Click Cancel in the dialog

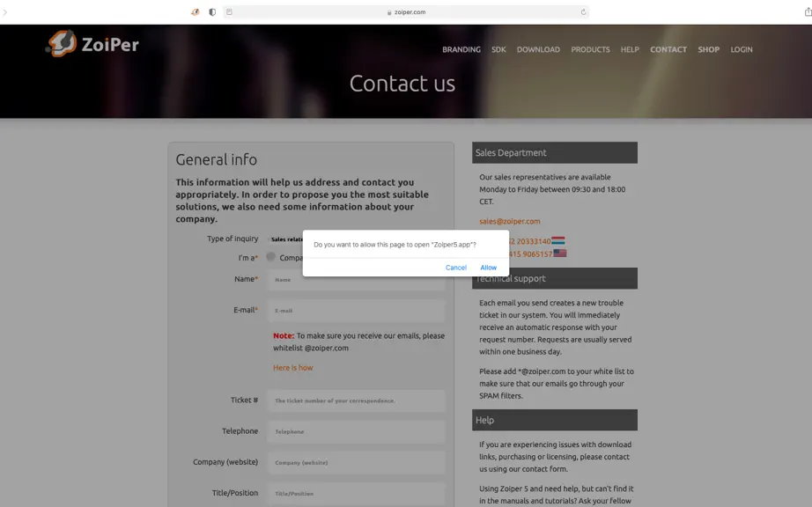(x=455, y=268)
